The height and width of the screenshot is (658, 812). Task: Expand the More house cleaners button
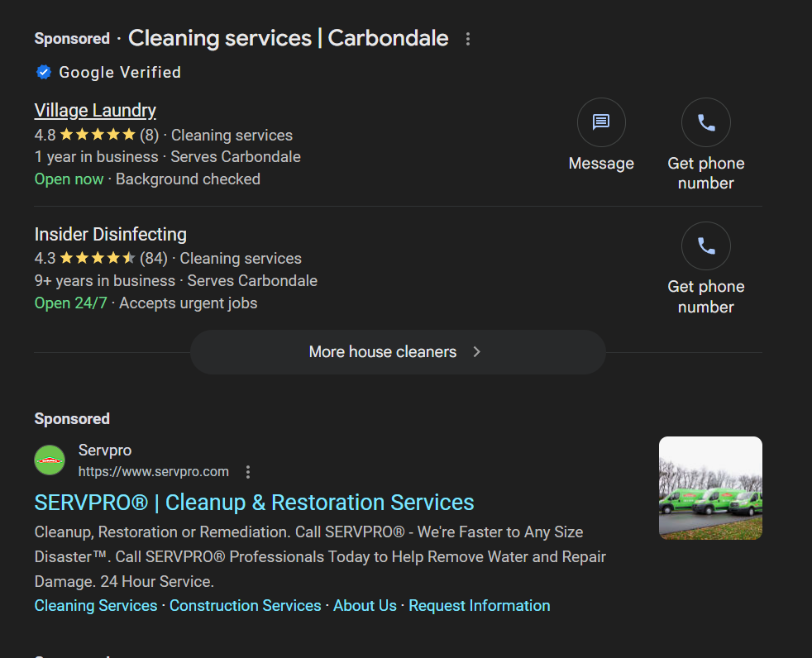pyautogui.click(x=398, y=352)
